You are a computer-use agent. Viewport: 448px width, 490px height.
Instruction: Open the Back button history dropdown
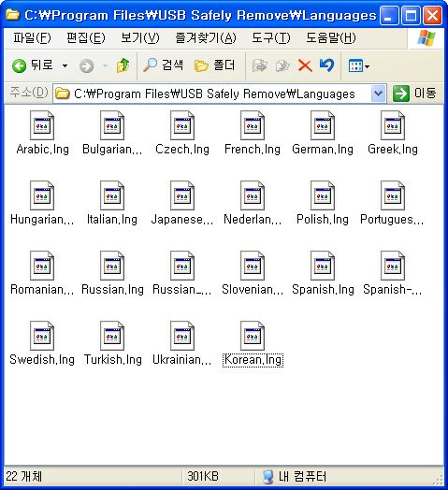[x=65, y=66]
